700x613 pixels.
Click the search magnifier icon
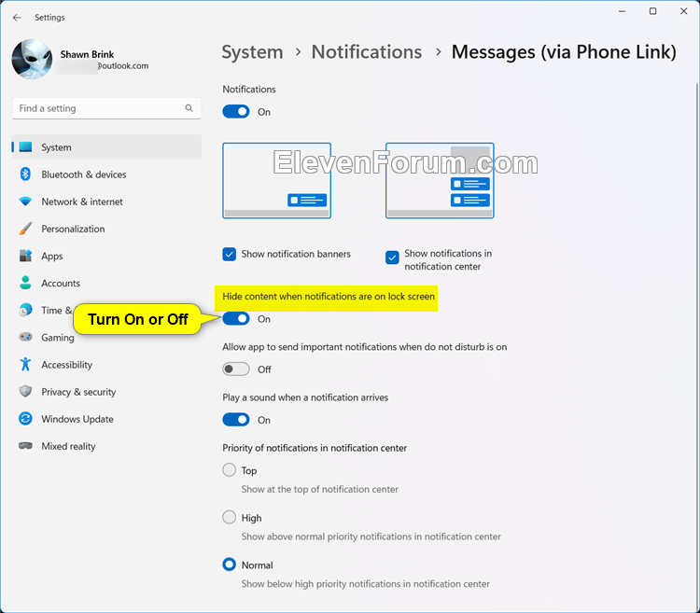(189, 108)
